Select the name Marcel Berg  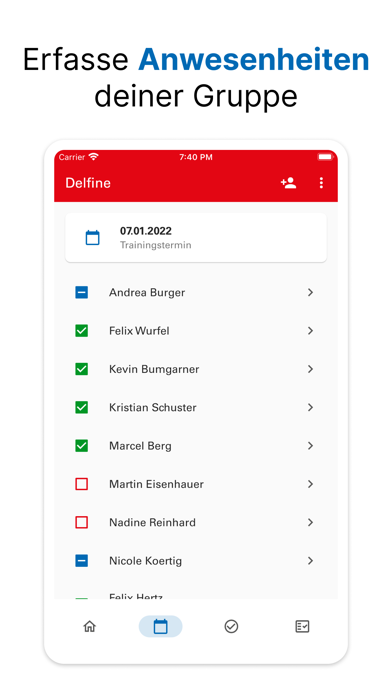pyautogui.click(x=140, y=446)
